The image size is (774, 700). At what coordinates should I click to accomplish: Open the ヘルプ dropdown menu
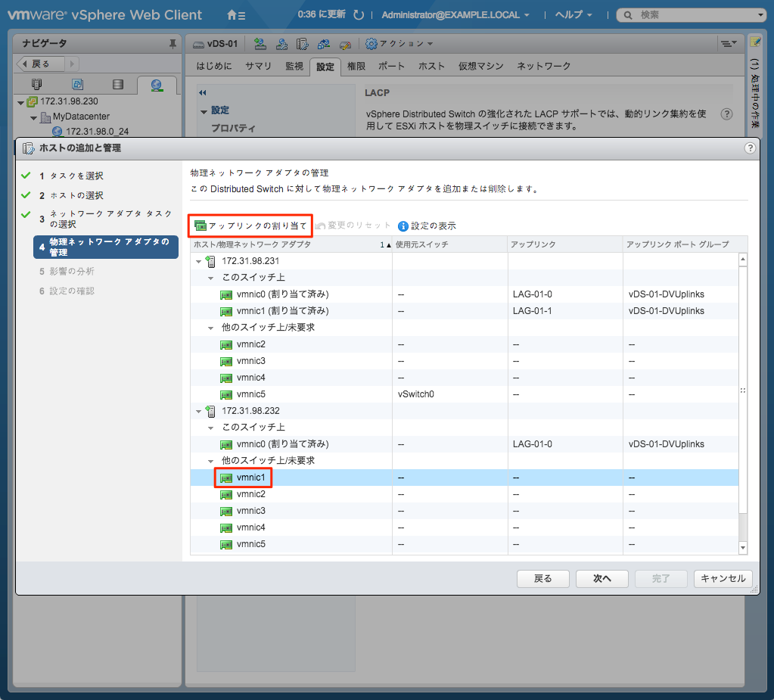[x=574, y=15]
